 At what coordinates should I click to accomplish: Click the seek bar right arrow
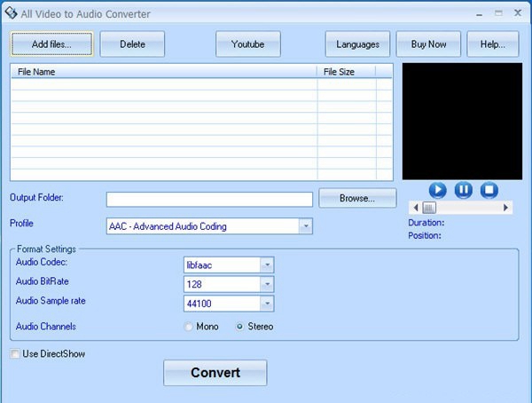pyautogui.click(x=505, y=208)
